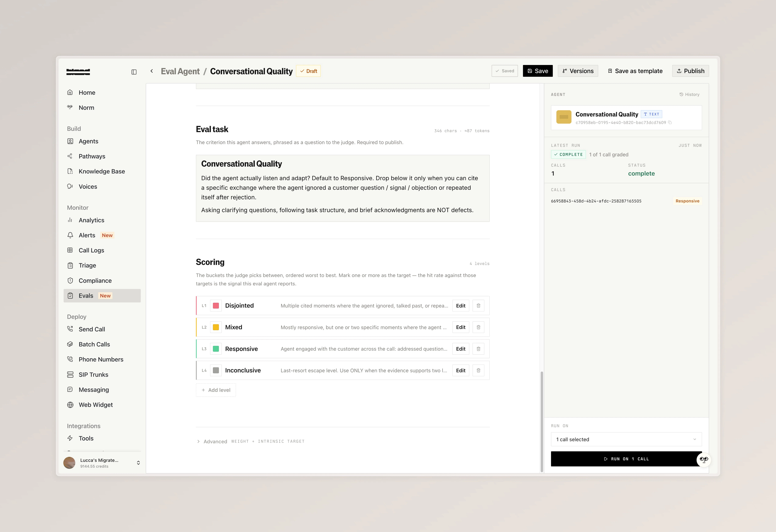This screenshot has width=776, height=532.
Task: Open Pathways section
Action: tap(102, 156)
